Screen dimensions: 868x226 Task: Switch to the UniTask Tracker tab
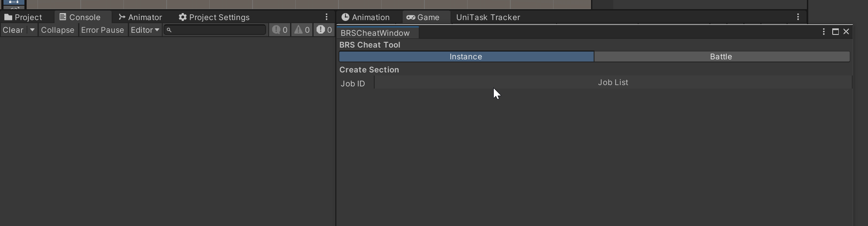488,17
